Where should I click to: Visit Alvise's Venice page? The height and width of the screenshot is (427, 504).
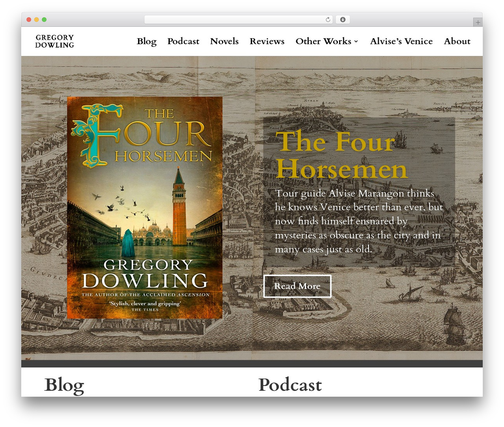401,41
